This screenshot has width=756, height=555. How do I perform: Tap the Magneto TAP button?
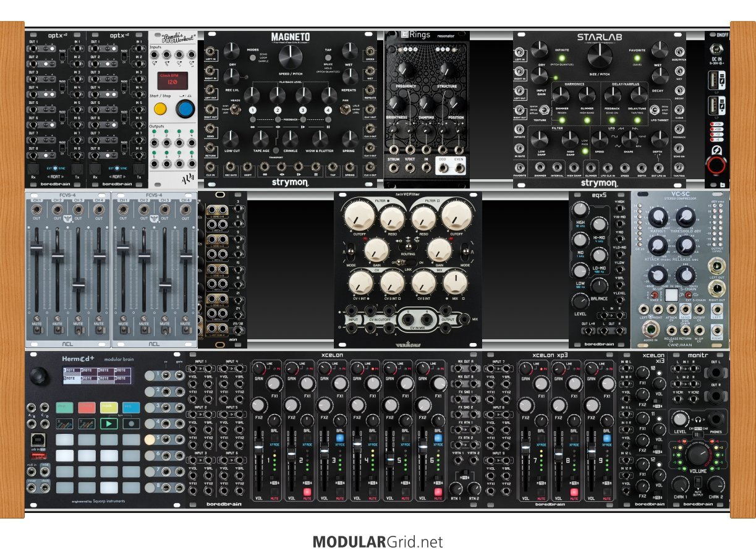click(328, 57)
